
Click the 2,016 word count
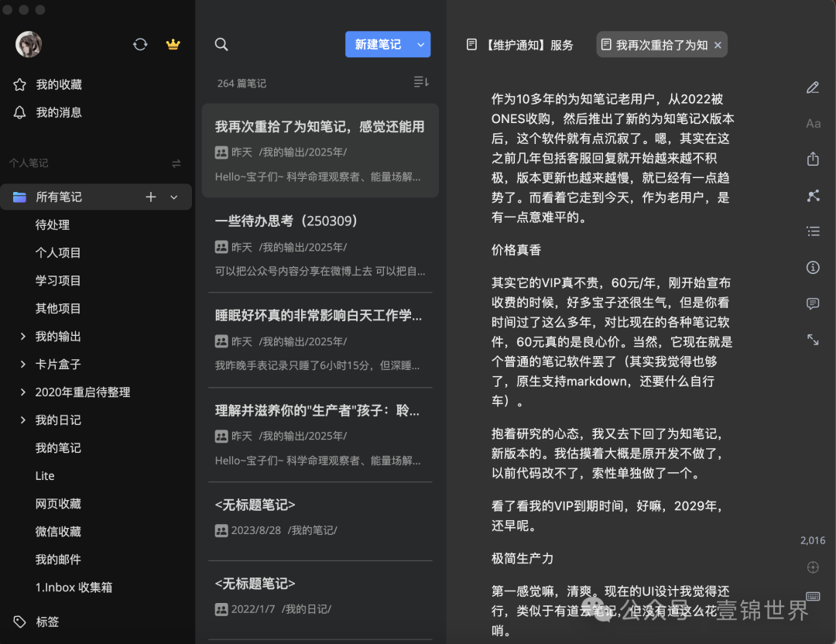pos(813,540)
